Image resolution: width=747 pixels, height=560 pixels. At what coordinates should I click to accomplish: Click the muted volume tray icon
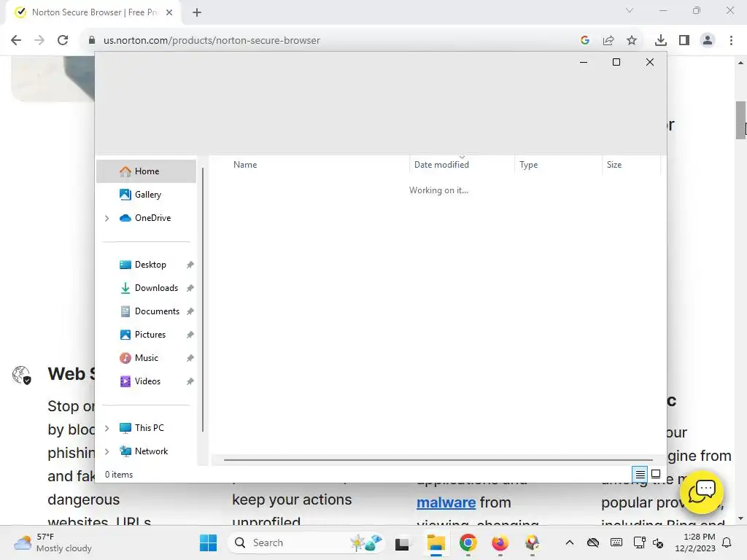[659, 542]
